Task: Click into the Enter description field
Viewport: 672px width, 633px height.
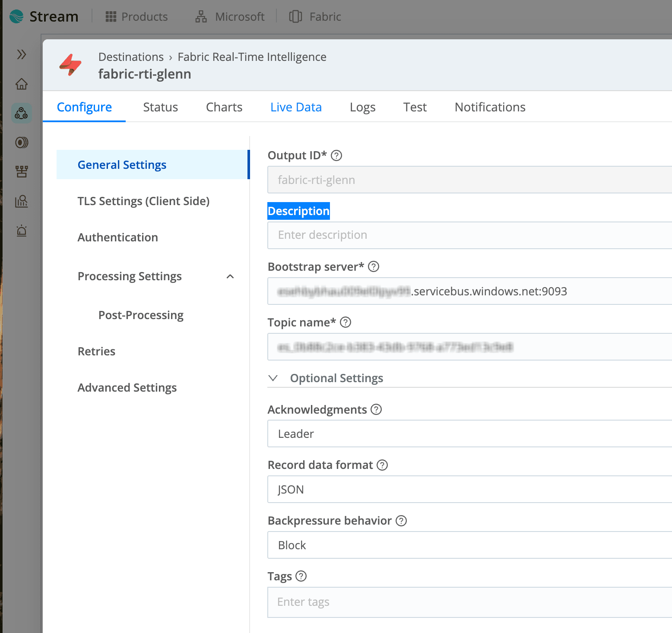Action: coord(469,235)
